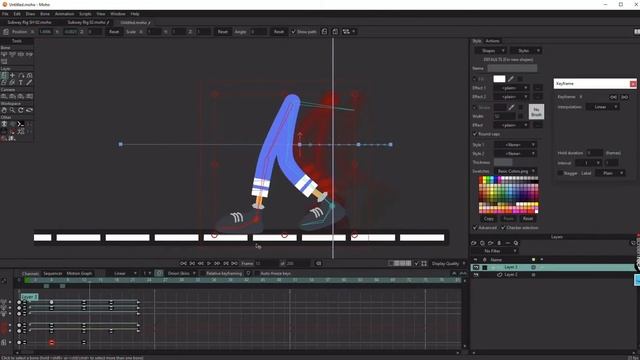Screen dimensions: 640x360
Task: Open the Draw menu
Action: click(30, 14)
